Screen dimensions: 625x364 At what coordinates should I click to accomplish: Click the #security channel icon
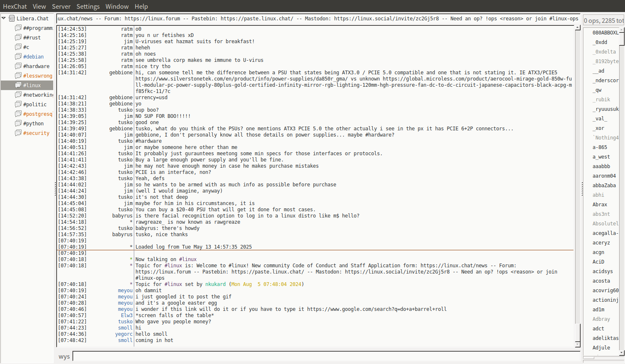[x=18, y=133]
